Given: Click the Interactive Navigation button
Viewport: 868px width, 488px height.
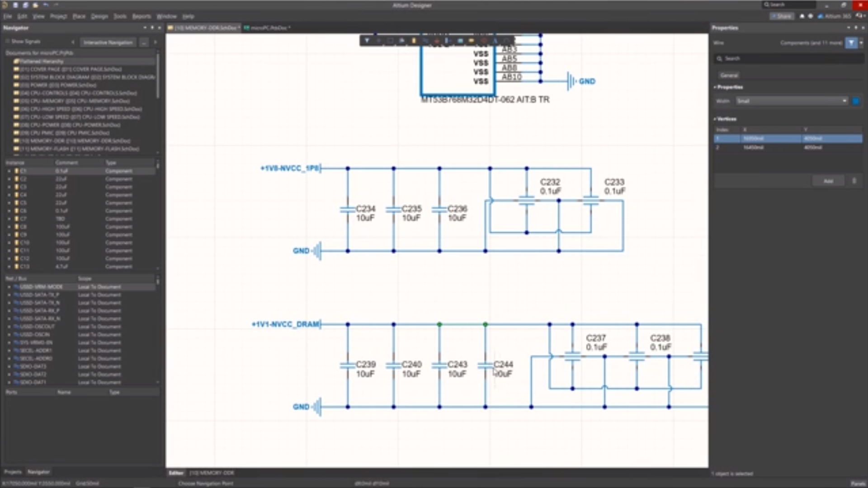Looking at the screenshot, I should tap(108, 42).
